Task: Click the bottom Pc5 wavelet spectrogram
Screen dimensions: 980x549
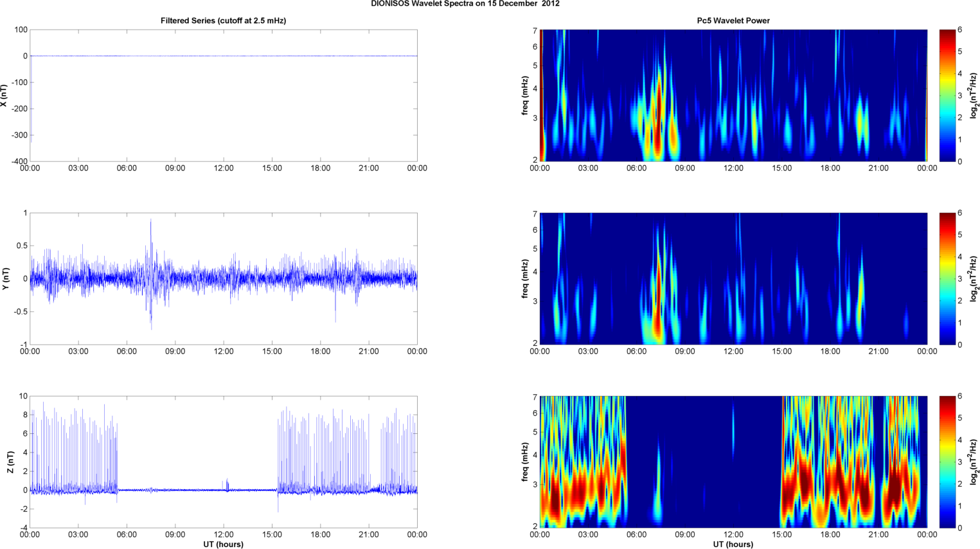Action: click(x=733, y=462)
